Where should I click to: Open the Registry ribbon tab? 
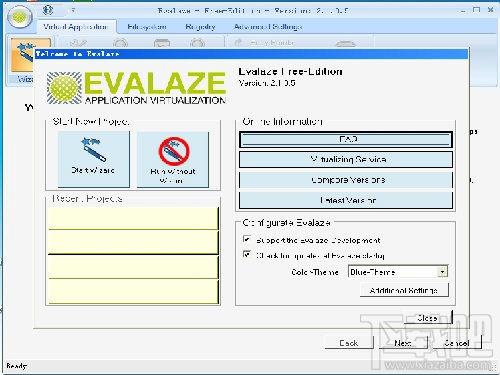click(200, 27)
